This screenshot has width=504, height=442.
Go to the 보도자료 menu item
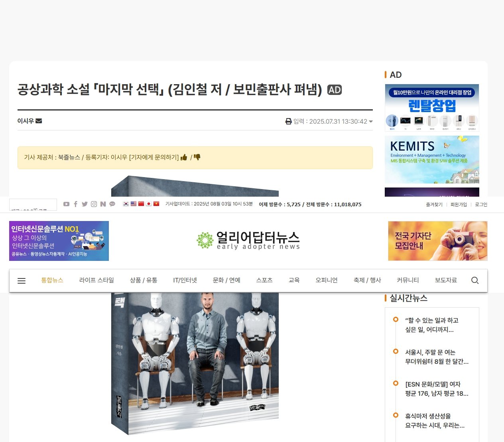click(446, 280)
